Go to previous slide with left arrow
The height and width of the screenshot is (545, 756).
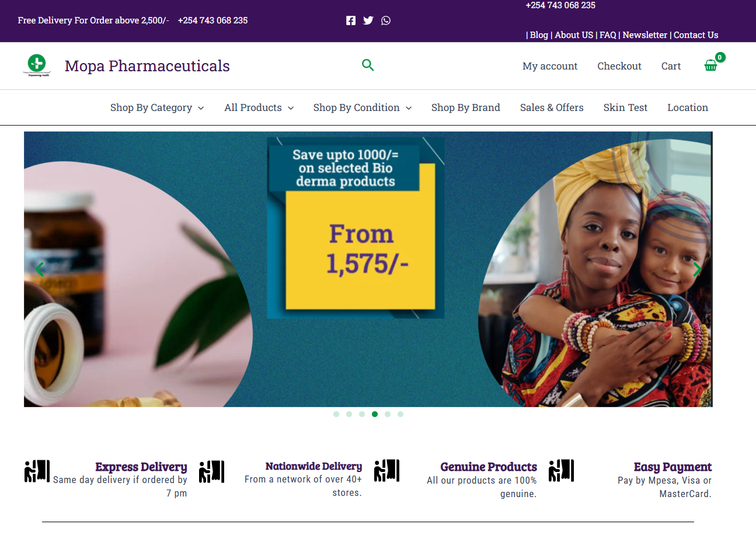pos(39,269)
